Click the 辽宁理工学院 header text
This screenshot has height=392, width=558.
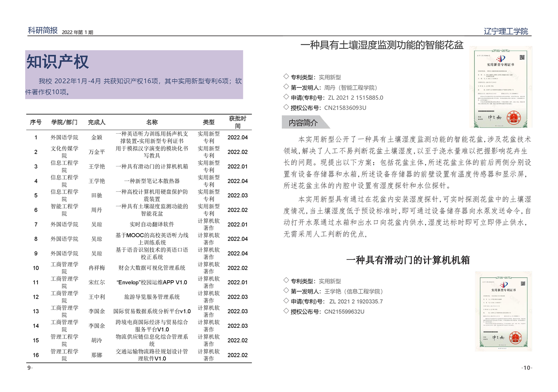(x=506, y=31)
